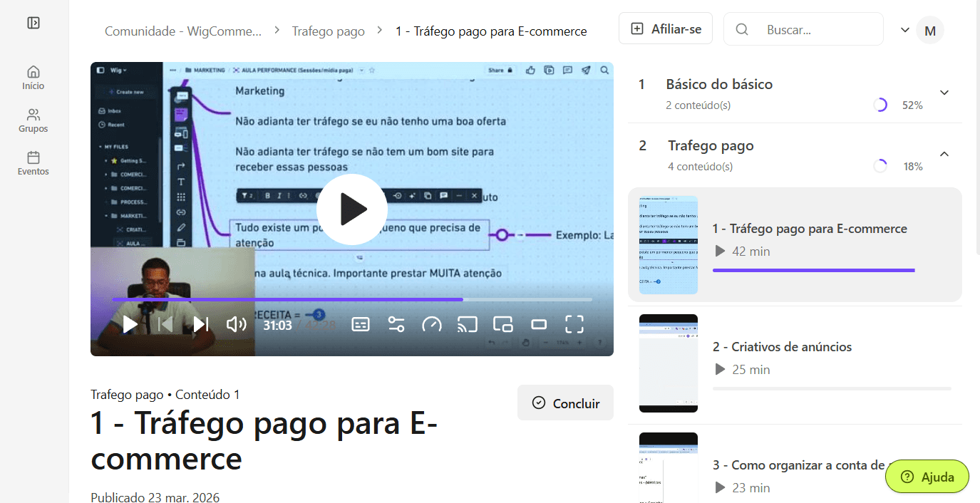Play the video from control bar
The height and width of the screenshot is (503, 980).
[x=130, y=324]
